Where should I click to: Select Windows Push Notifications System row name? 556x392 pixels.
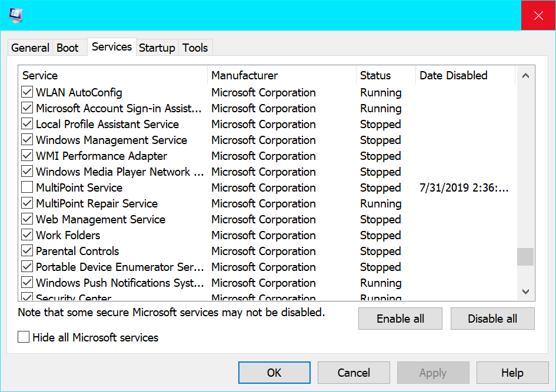[120, 283]
